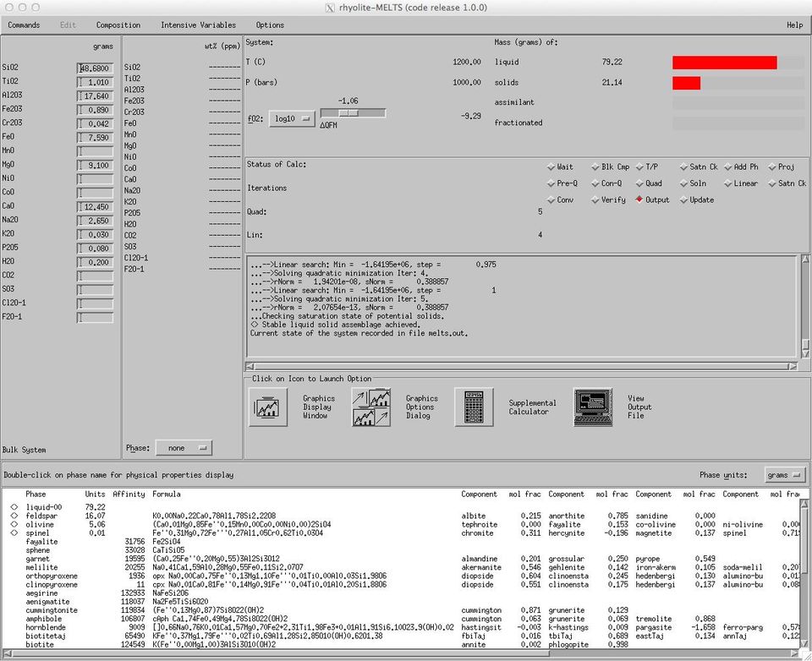Image resolution: width=812 pixels, height=661 pixels.
Task: Toggle the Output status indicator
Action: click(x=639, y=200)
